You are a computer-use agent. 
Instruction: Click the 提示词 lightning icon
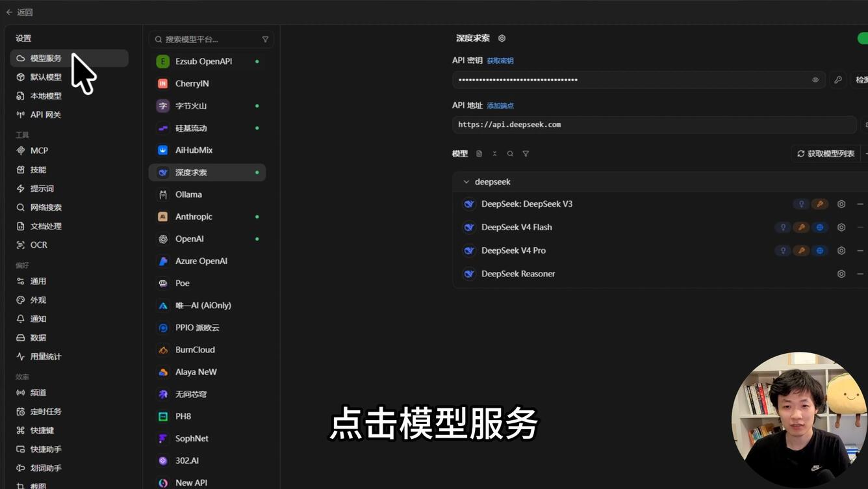point(21,189)
